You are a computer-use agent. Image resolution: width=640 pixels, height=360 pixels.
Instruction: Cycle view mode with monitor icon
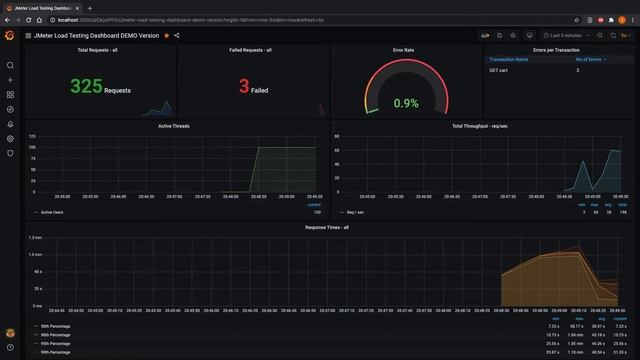coord(529,36)
